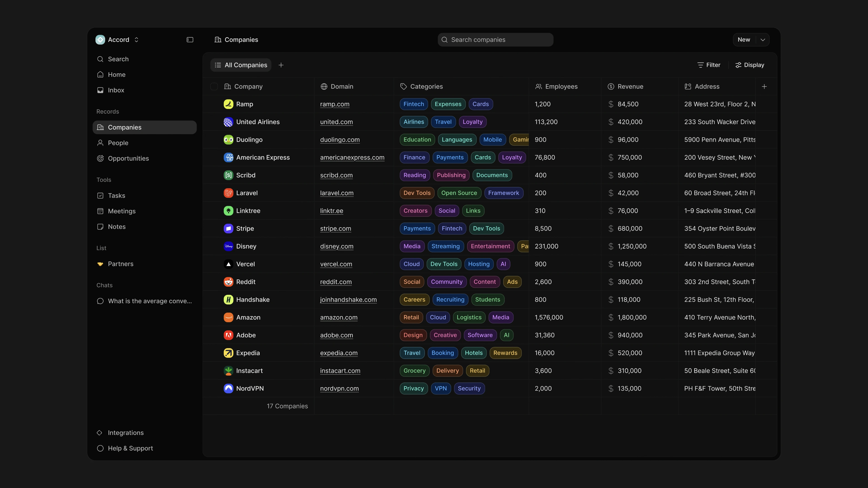Open People records in sidebar
Screen dimensions: 868x488
pyautogui.click(x=145, y=143)
